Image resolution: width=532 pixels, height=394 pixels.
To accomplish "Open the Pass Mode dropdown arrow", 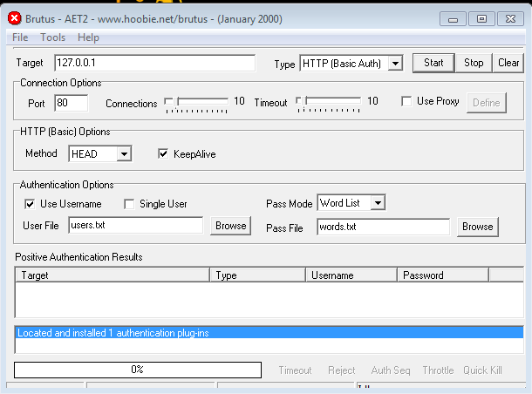I will click(x=378, y=203).
